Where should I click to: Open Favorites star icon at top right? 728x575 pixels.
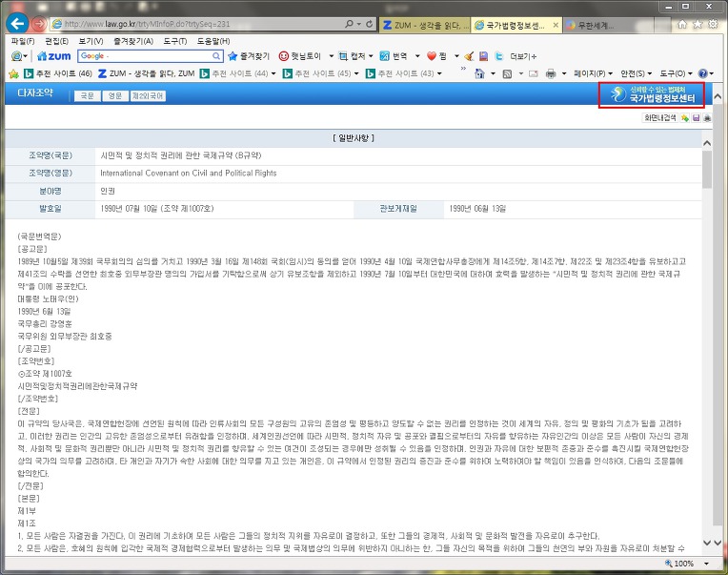coord(698,24)
